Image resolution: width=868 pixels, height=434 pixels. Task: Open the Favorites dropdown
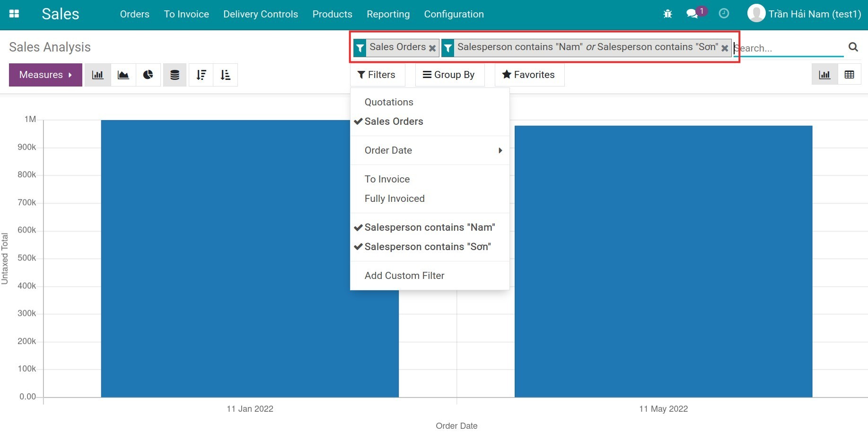529,75
